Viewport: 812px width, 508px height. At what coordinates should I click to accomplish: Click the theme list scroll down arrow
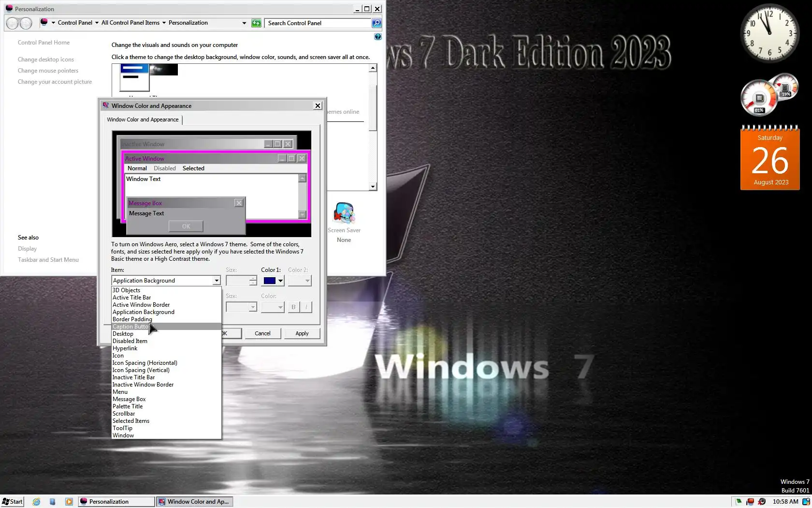point(373,187)
